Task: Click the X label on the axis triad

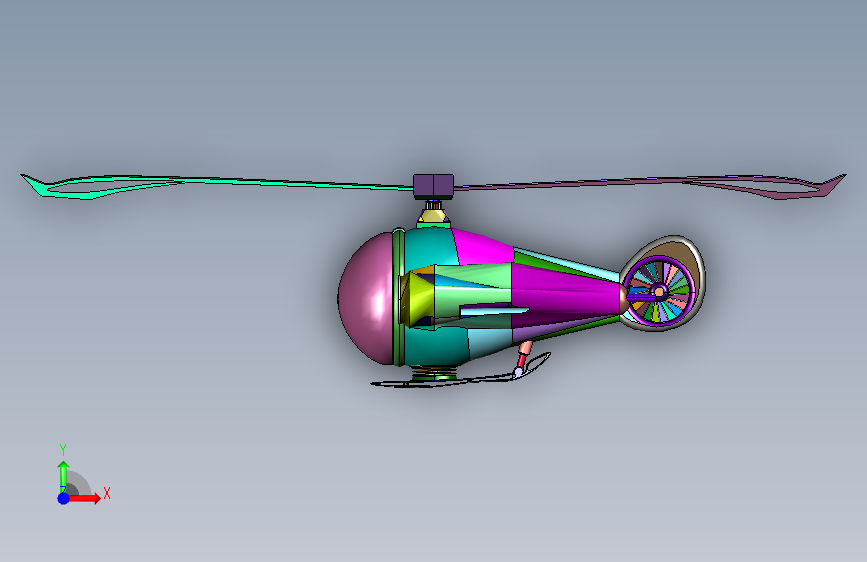Action: click(107, 493)
